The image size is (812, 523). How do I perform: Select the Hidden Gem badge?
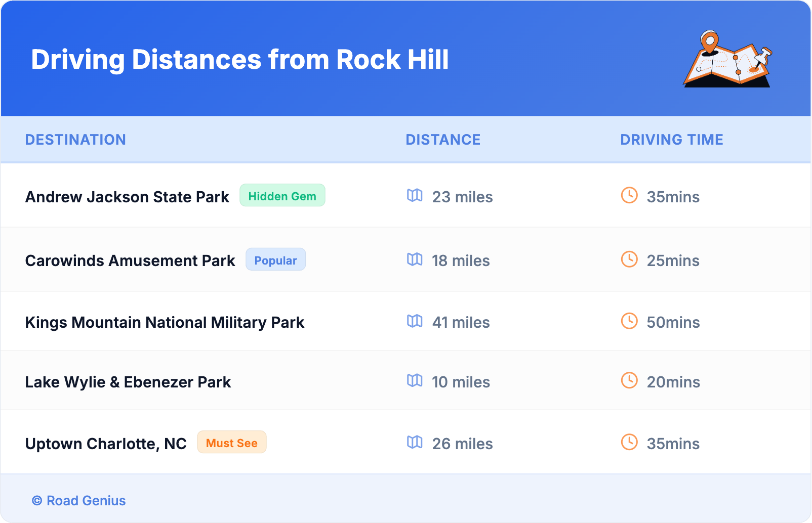[x=282, y=196]
